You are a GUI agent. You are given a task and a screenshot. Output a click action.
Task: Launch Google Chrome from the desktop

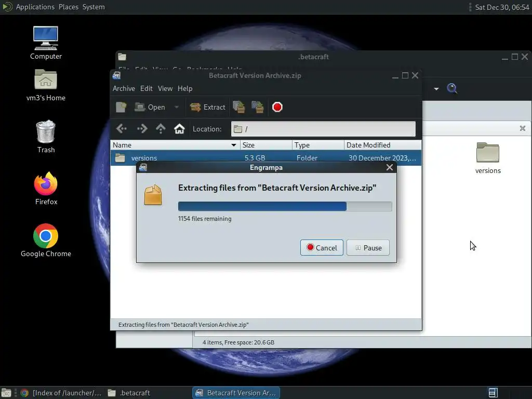(x=46, y=240)
